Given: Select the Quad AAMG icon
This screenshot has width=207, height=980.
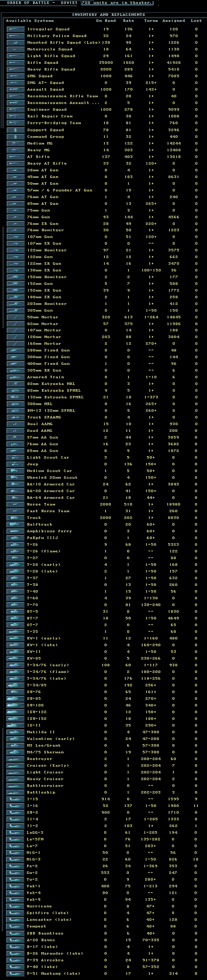Looking at the screenshot, I should (x=16, y=431).
